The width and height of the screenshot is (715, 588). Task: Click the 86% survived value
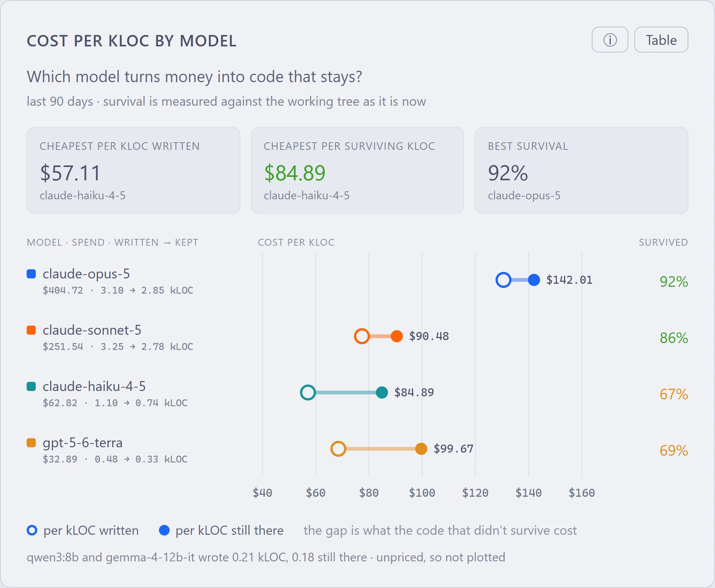pos(674,338)
